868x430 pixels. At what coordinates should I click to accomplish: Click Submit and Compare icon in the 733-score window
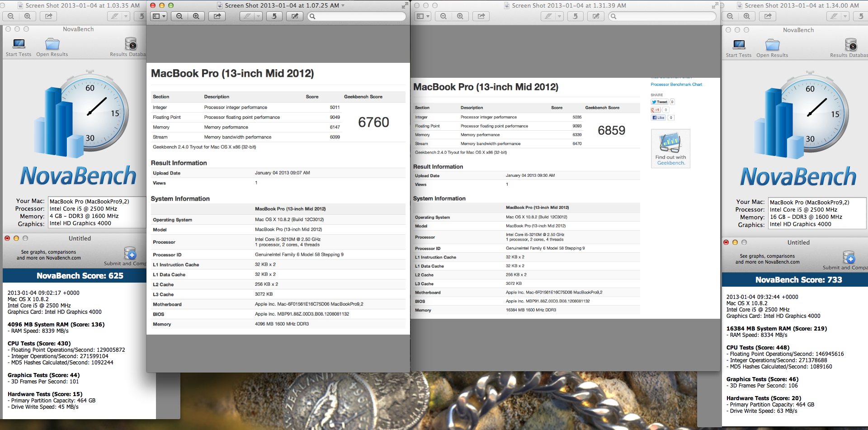pos(849,257)
